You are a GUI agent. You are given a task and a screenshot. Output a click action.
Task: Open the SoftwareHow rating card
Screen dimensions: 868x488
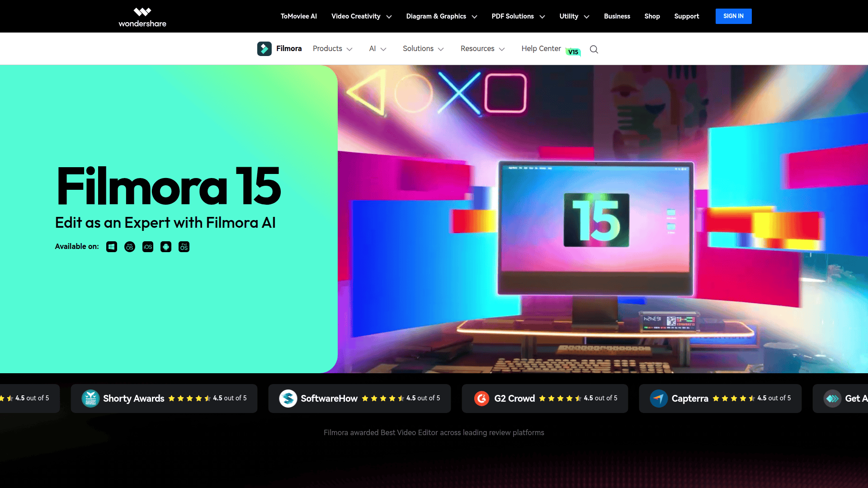click(x=359, y=399)
